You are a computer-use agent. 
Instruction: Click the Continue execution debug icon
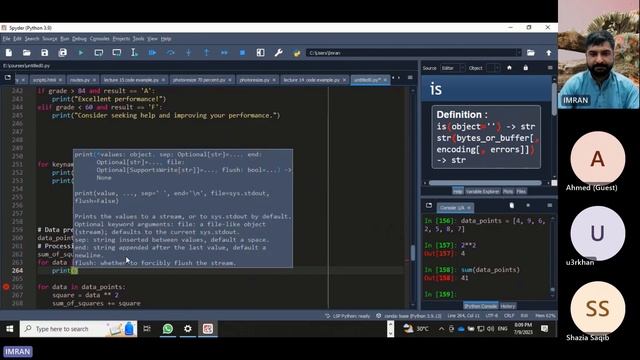(224, 53)
